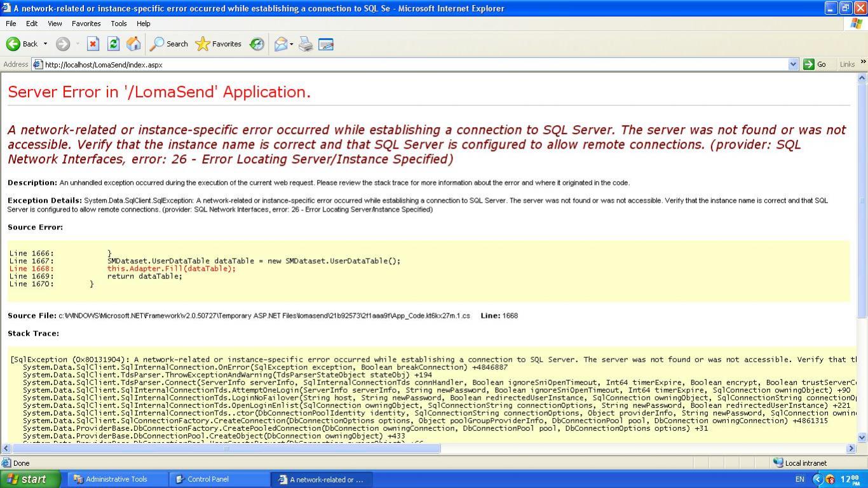Refresh the page with the Refresh icon
868x488 pixels.
click(113, 44)
